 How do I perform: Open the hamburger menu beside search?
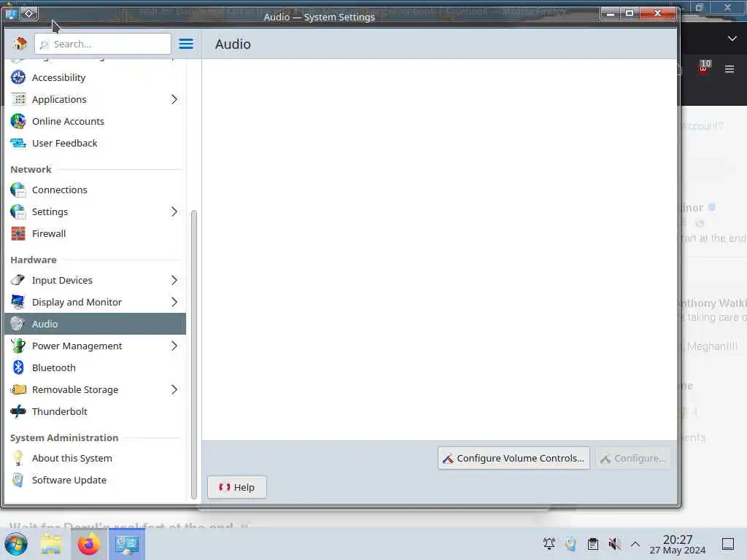click(x=186, y=44)
